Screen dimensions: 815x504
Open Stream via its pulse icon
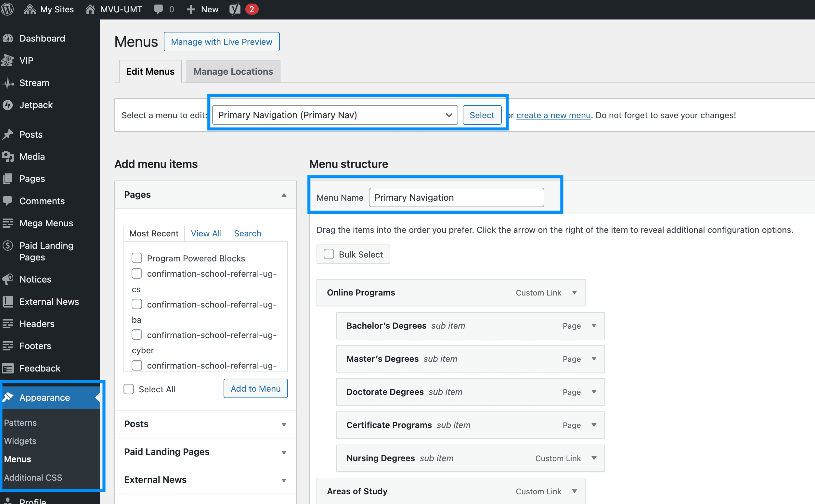point(8,83)
